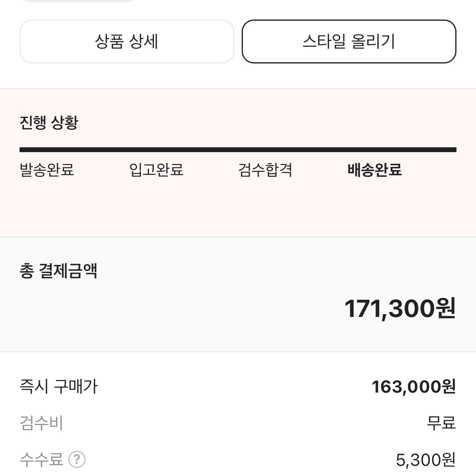Click the 즉시 구매가 label
The width and height of the screenshot is (476, 476).
pyautogui.click(x=59, y=386)
